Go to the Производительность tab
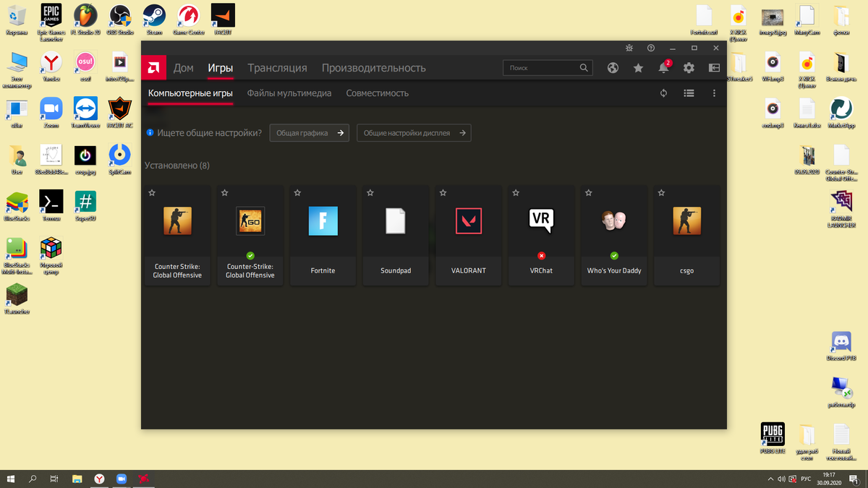This screenshot has width=868, height=488. (374, 68)
